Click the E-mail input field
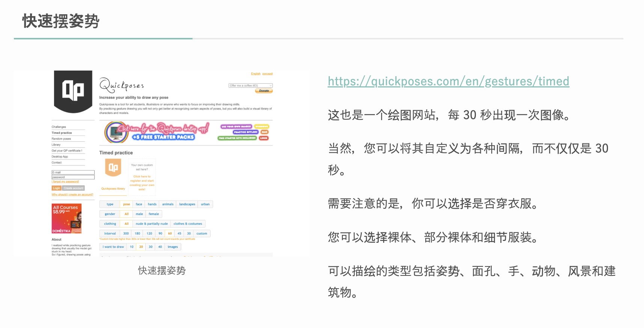This screenshot has width=644, height=328. pos(73,173)
